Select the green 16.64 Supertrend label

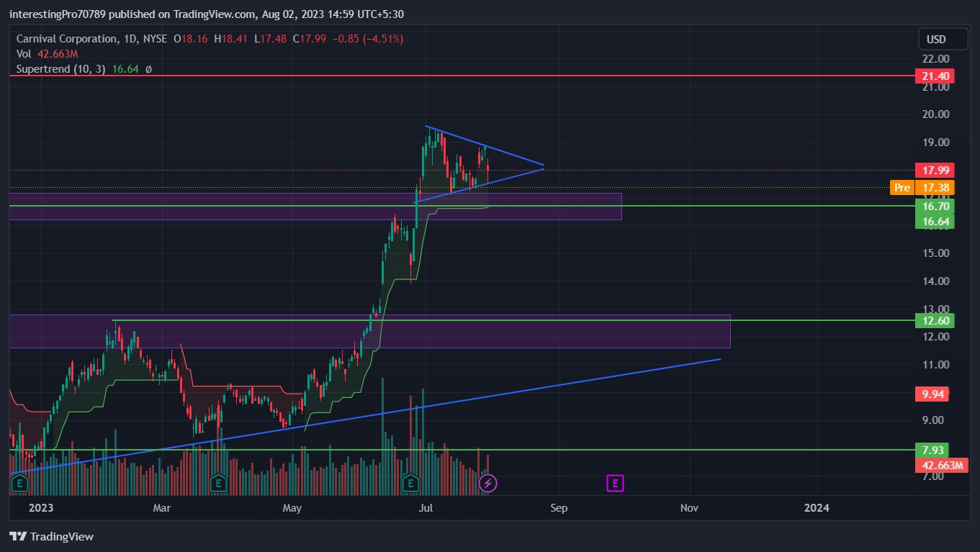point(934,222)
